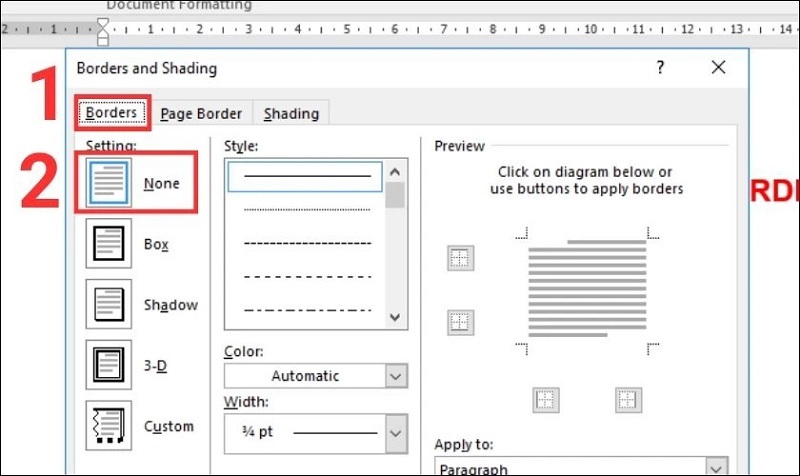Select the dotted line style
Image resolution: width=800 pixels, height=476 pixels.
click(x=307, y=209)
